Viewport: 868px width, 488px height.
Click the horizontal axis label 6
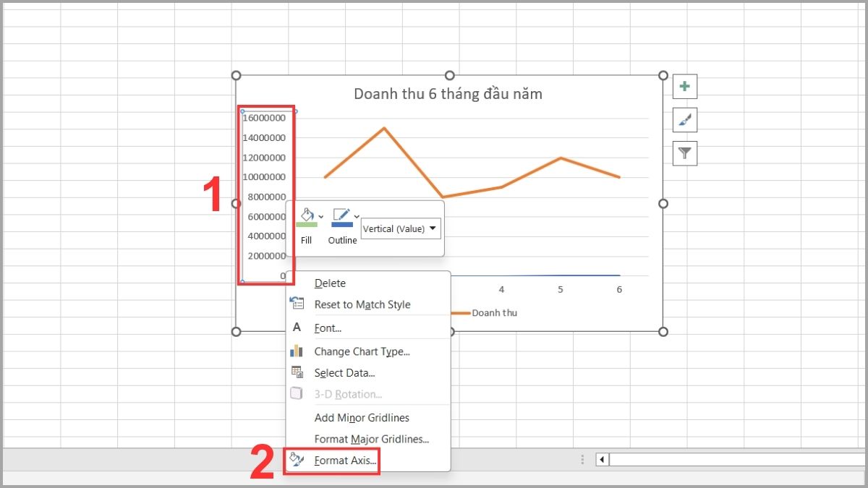pos(619,289)
